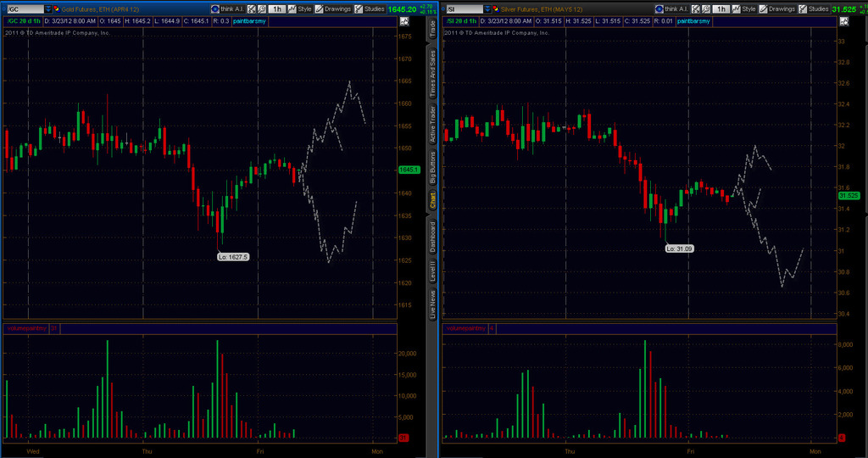Click first tool icon after think A.I. in Silver chart
The height and width of the screenshot is (458, 868).
click(695, 8)
